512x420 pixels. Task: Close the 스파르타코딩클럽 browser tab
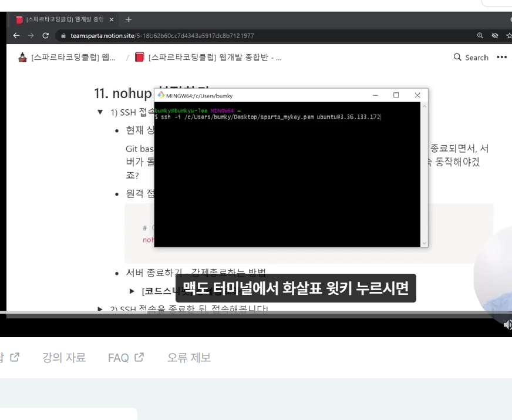(x=112, y=19)
